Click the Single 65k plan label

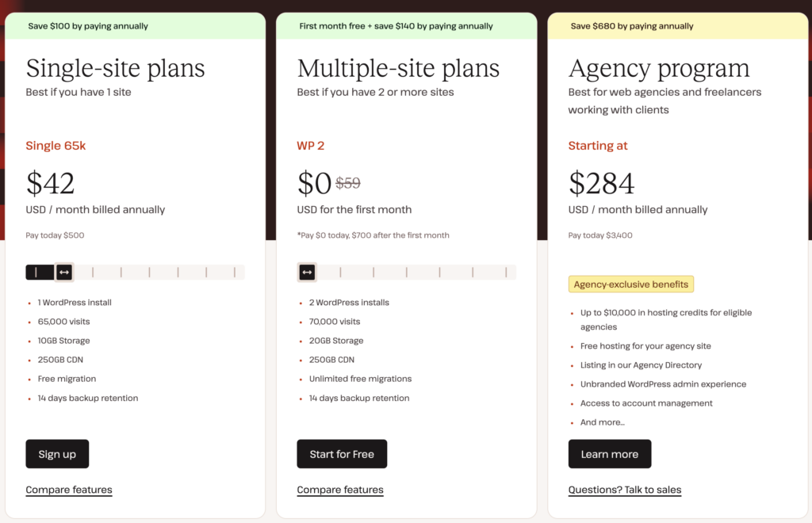tap(56, 146)
